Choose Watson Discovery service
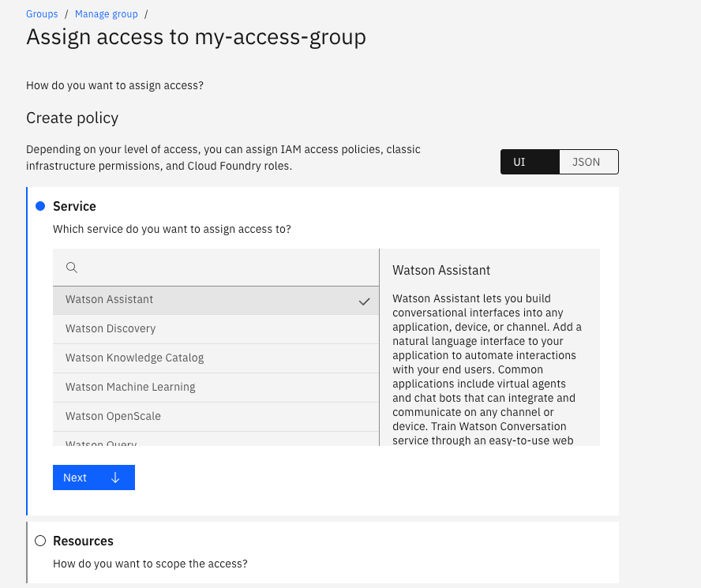 pos(111,329)
